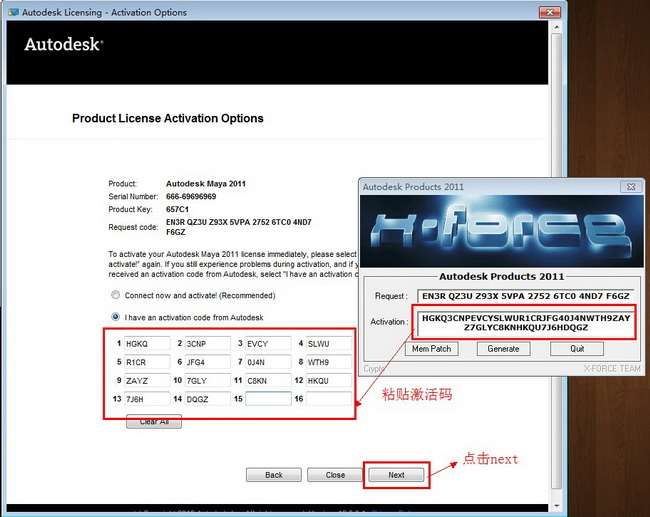This screenshot has width=650, height=517.
Task: Click activation field 10 containing 7GLY
Action: [x=208, y=380]
